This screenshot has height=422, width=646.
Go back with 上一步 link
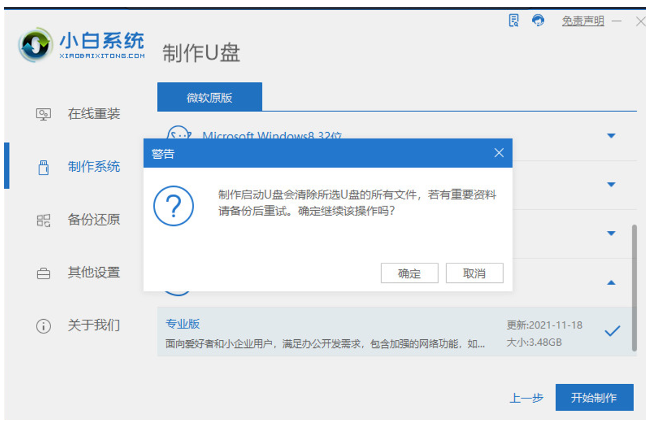tap(526, 398)
